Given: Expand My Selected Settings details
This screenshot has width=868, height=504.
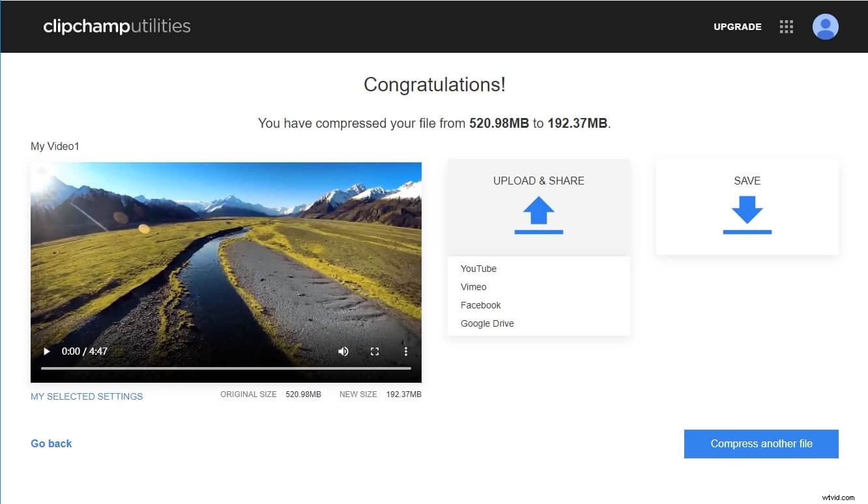Looking at the screenshot, I should click(x=86, y=396).
